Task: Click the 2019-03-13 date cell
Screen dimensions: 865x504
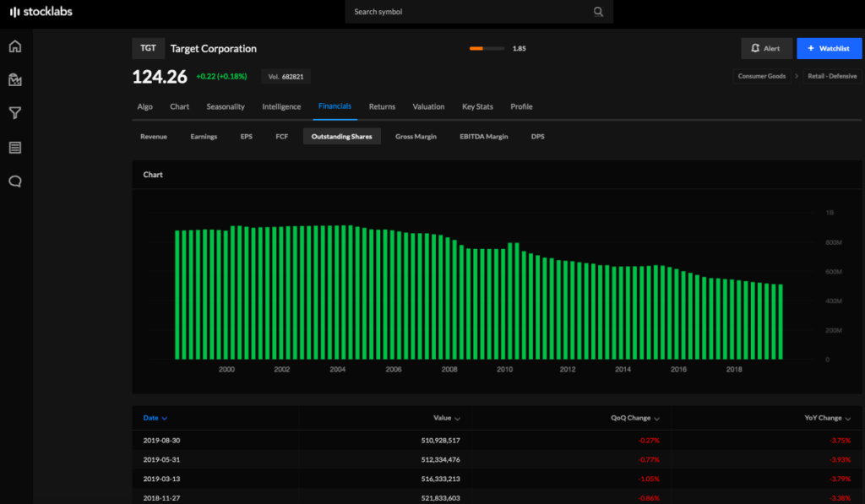Action: 161,479
